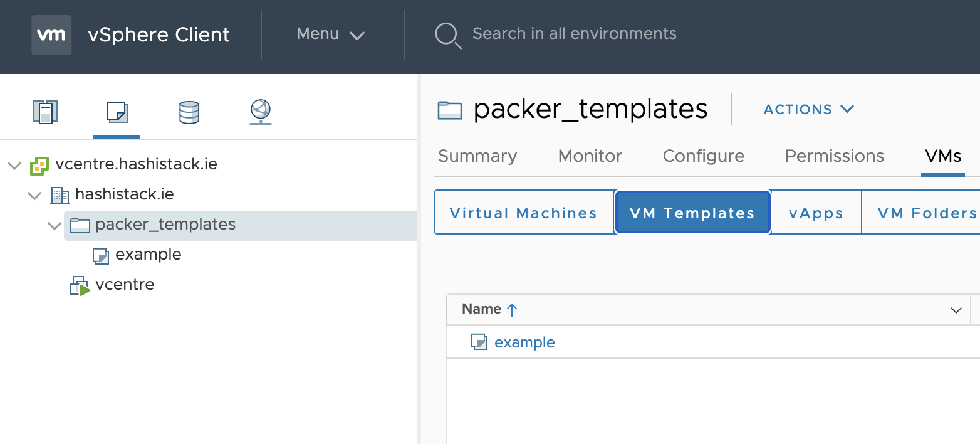The height and width of the screenshot is (444, 980).
Task: Open the example template link in table
Action: [524, 342]
